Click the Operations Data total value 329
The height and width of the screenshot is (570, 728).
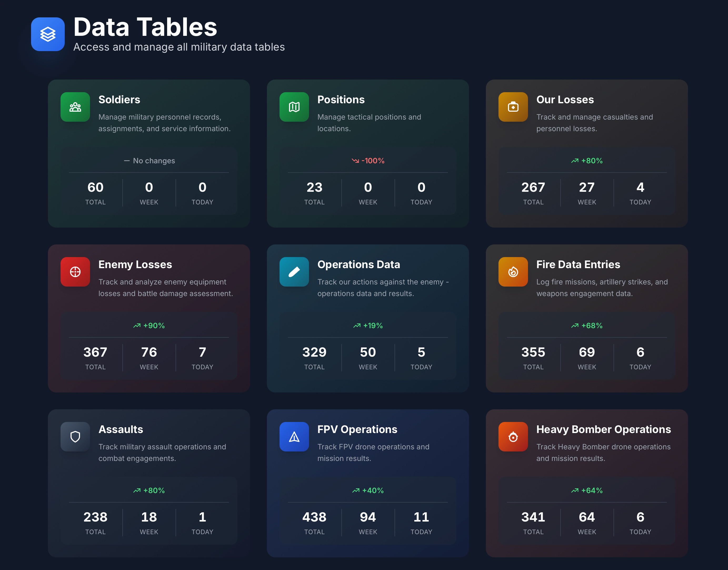(314, 352)
